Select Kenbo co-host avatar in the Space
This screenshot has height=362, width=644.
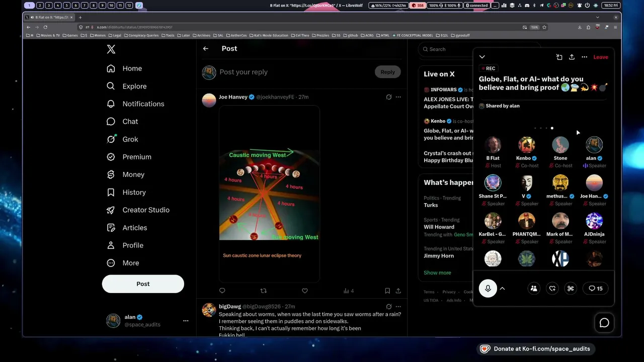(x=527, y=145)
